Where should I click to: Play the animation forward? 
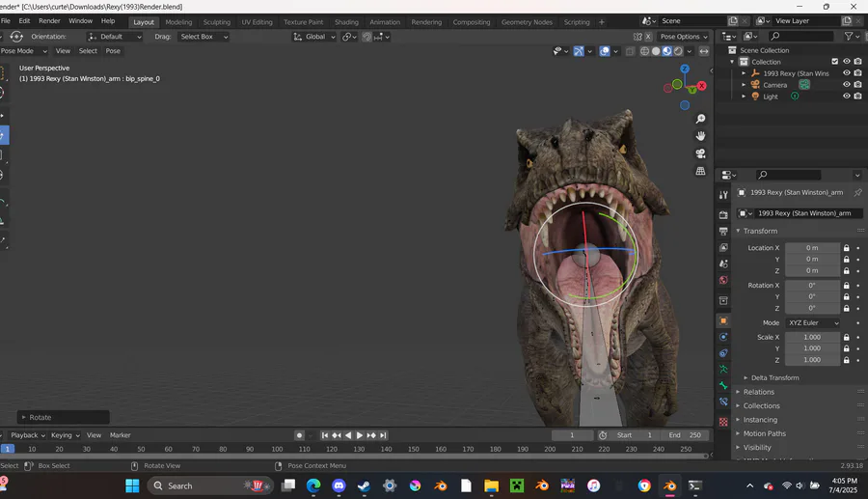(x=360, y=435)
